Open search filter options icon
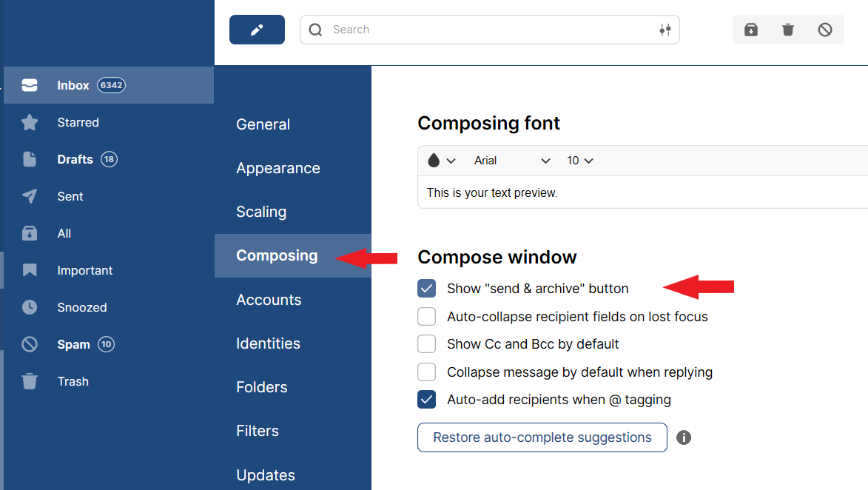Image resolution: width=868 pixels, height=490 pixels. tap(665, 30)
